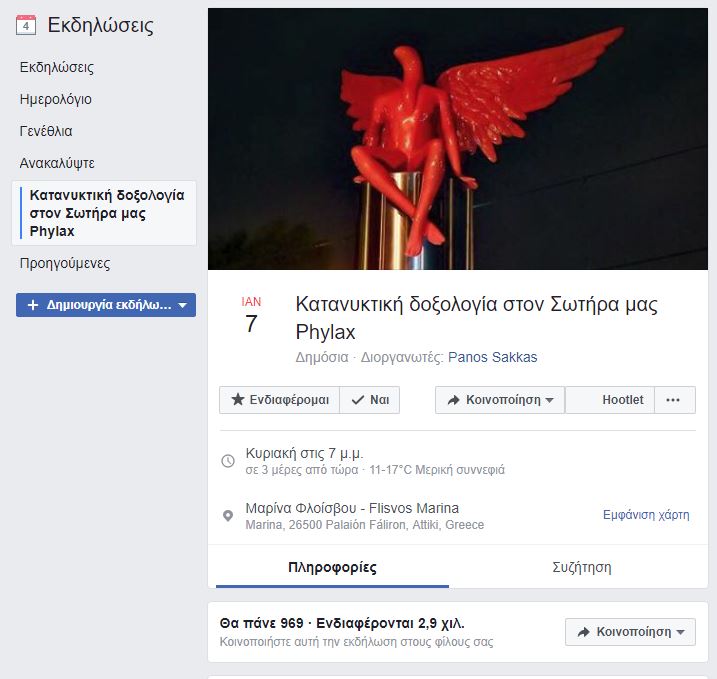Open the bottom Κοινοποίηση dropdown caret
The image size is (717, 679).
[680, 632]
